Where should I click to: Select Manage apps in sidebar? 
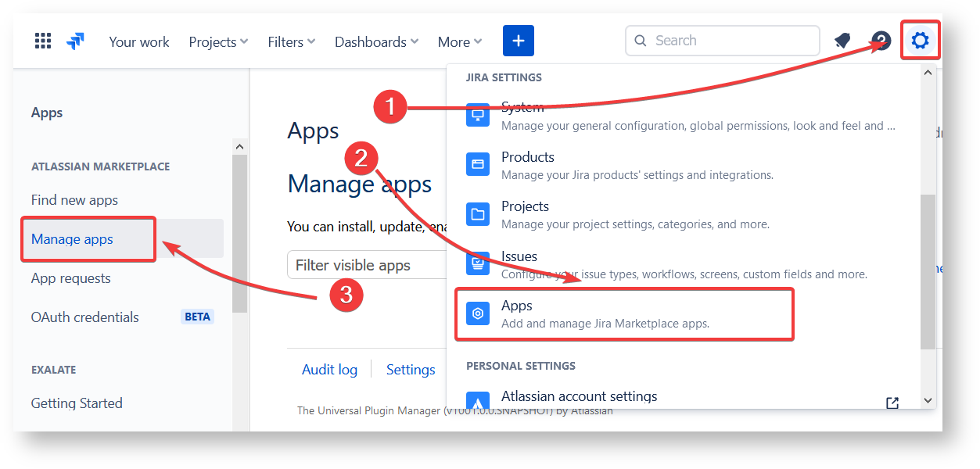point(72,239)
